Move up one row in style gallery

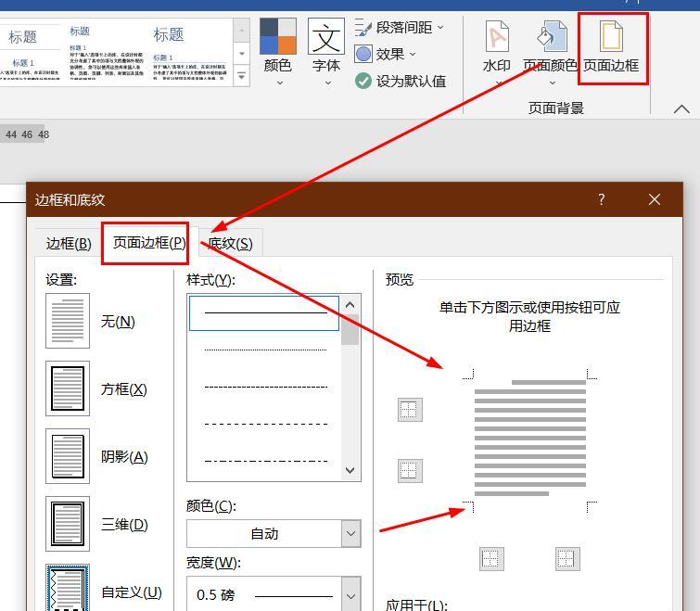241,31
